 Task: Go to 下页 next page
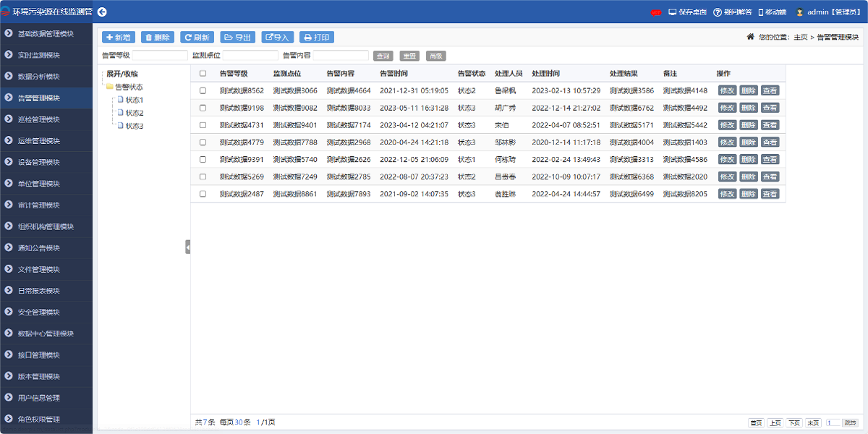tap(794, 422)
